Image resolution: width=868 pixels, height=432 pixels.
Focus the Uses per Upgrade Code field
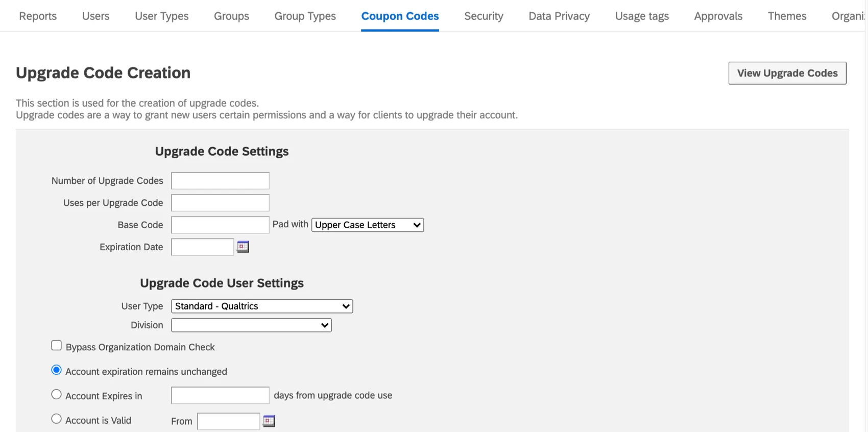click(220, 203)
